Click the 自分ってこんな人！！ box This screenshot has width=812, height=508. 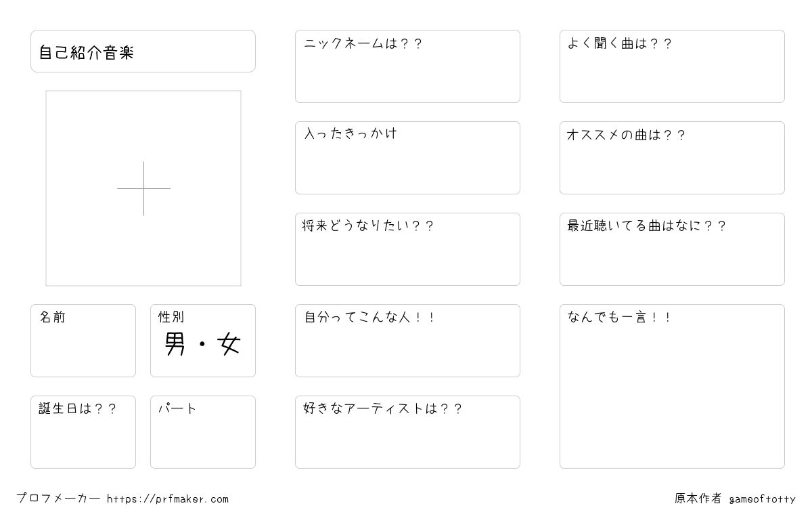(x=407, y=341)
